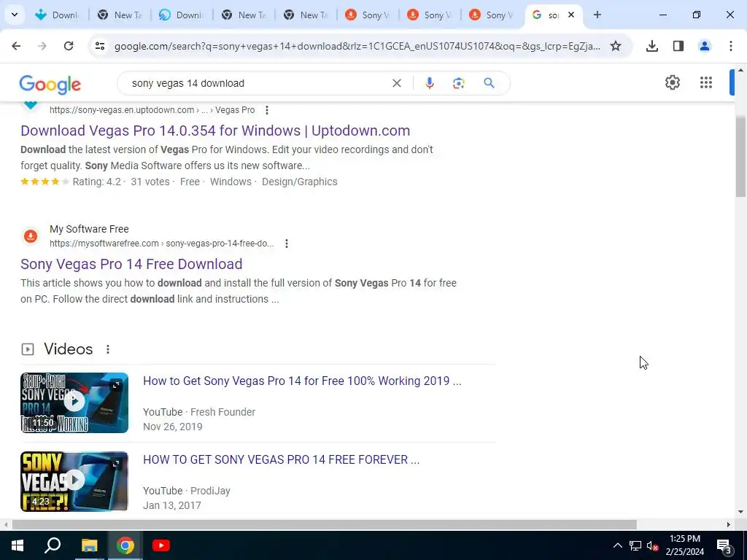The width and height of the screenshot is (747, 560).
Task: Click the "Jan 13, 2017" video date
Action: (172, 505)
